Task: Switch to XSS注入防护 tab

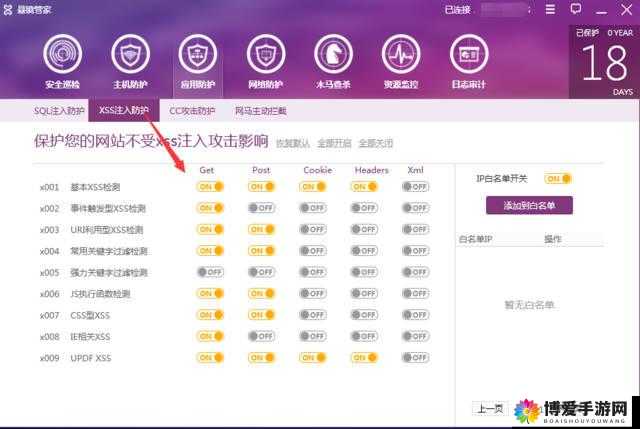Action: point(124,110)
